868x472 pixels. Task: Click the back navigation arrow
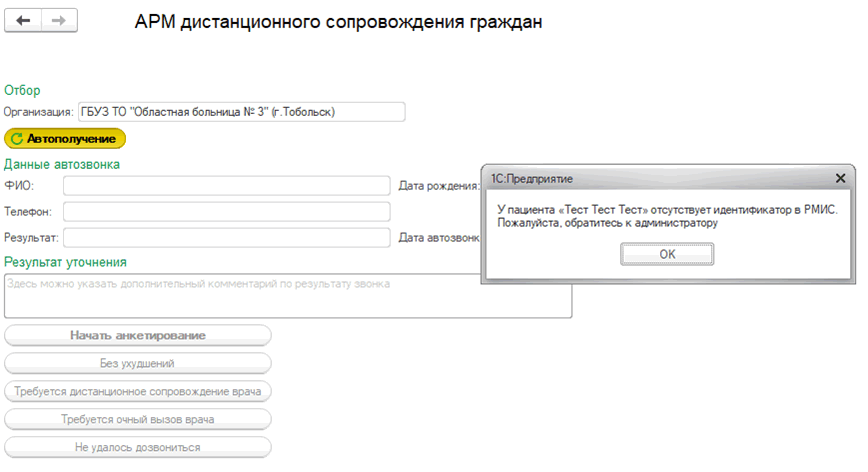pyautogui.click(x=24, y=21)
